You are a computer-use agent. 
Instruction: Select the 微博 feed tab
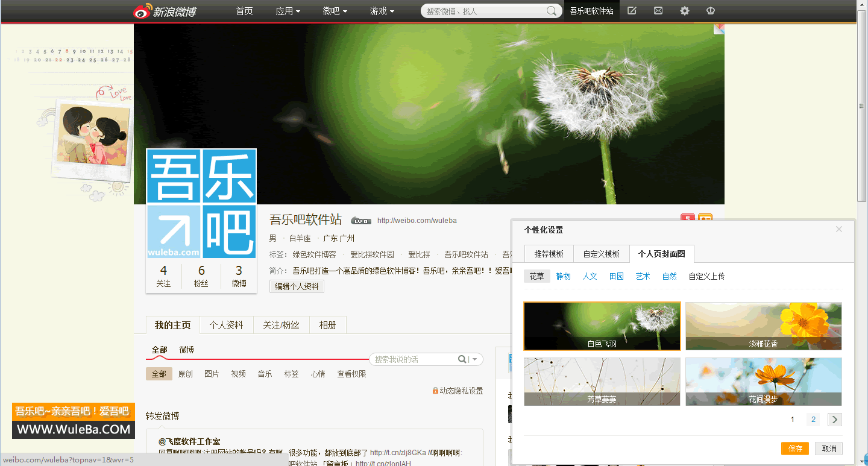pos(186,350)
